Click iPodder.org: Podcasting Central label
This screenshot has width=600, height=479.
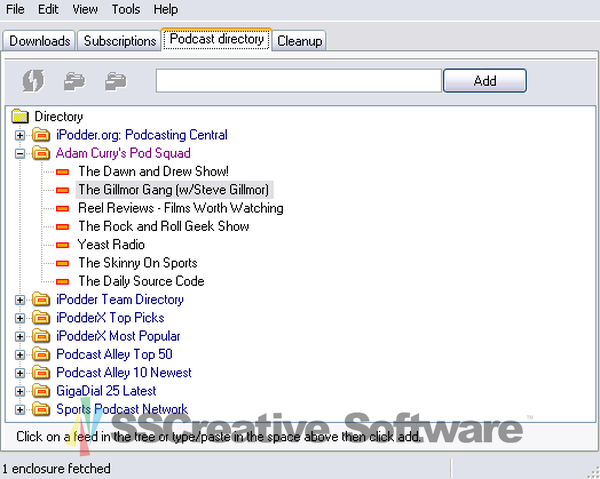pyautogui.click(x=142, y=135)
